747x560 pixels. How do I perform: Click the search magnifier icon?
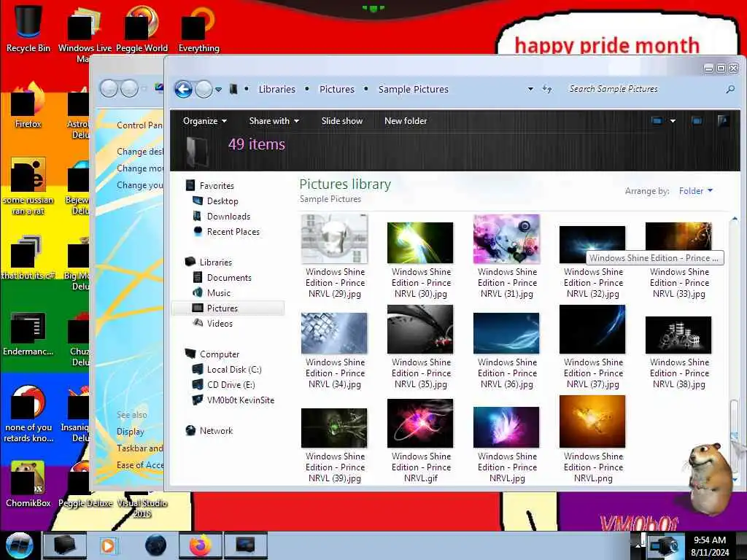pyautogui.click(x=729, y=89)
